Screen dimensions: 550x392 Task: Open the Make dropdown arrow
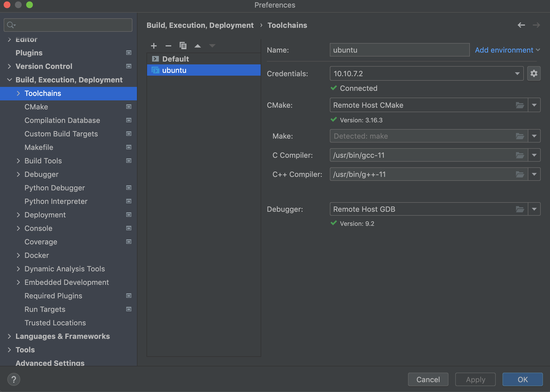(534, 136)
